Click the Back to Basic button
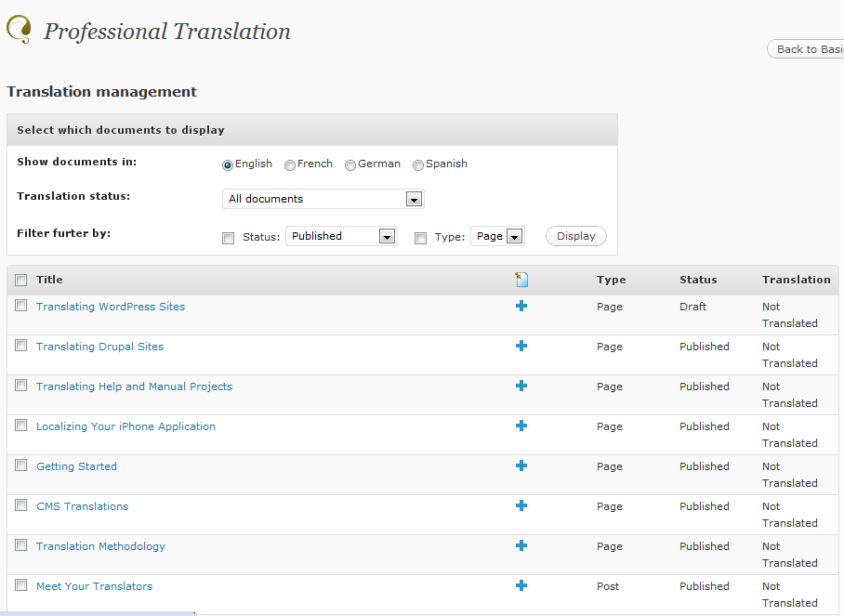844x616 pixels. [805, 49]
